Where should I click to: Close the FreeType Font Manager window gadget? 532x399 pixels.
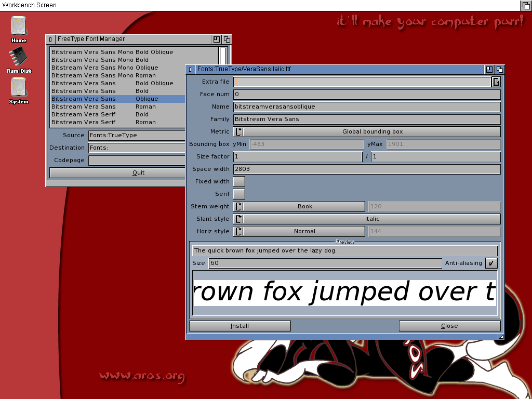pyautogui.click(x=50, y=39)
